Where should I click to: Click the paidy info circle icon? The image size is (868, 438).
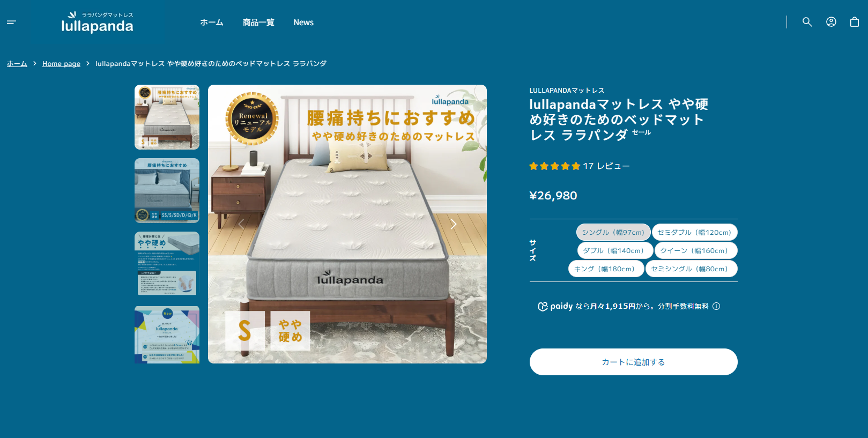pyautogui.click(x=716, y=306)
